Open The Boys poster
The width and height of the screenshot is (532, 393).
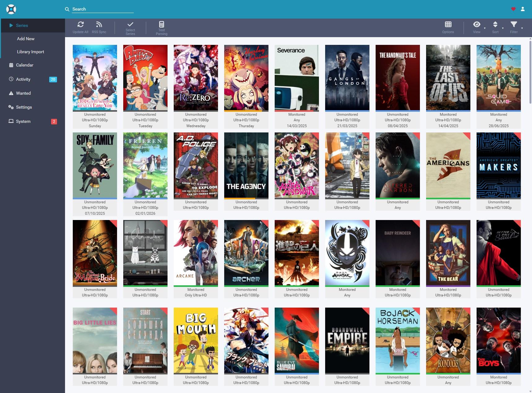(499, 340)
